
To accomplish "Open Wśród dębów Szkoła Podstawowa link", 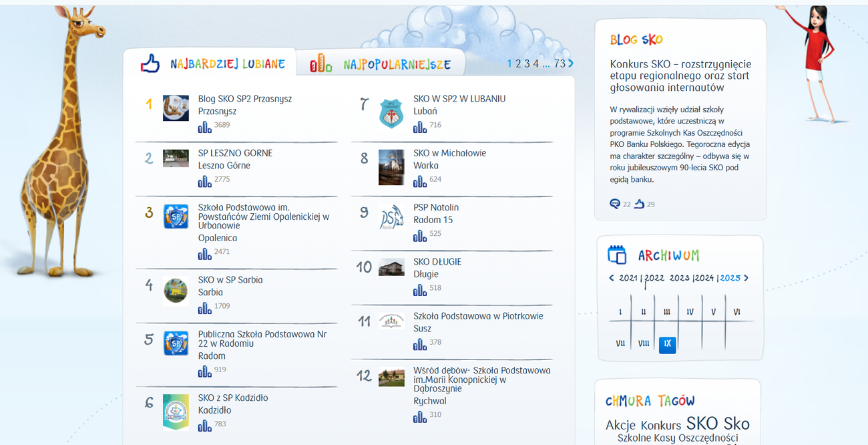I will [482, 380].
